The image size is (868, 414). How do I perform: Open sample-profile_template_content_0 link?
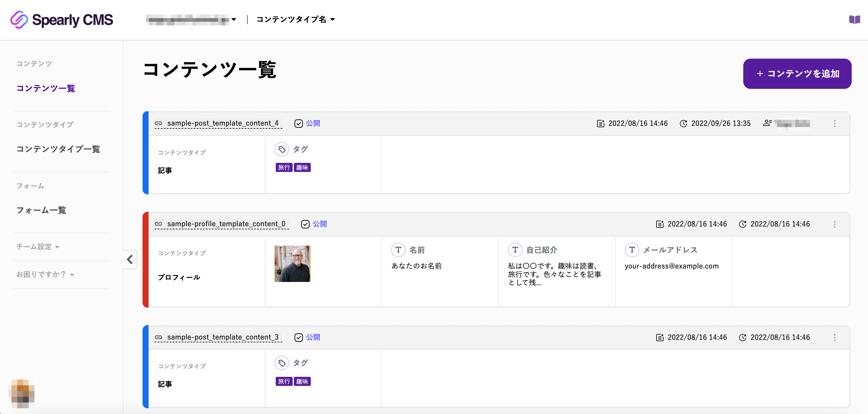226,224
